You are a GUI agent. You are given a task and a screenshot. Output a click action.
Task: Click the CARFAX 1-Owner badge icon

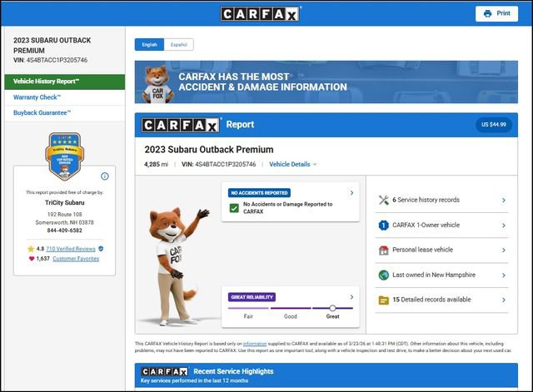click(x=383, y=225)
